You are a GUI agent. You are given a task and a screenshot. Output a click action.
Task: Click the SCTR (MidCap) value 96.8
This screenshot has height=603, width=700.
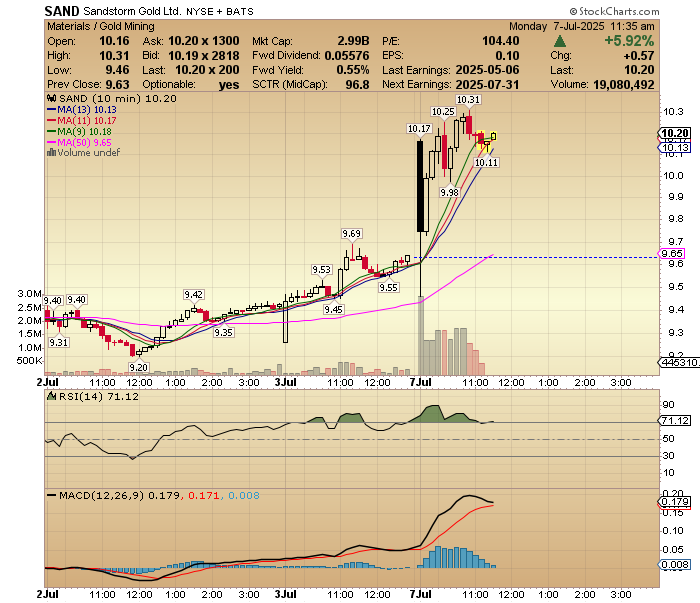click(357, 84)
